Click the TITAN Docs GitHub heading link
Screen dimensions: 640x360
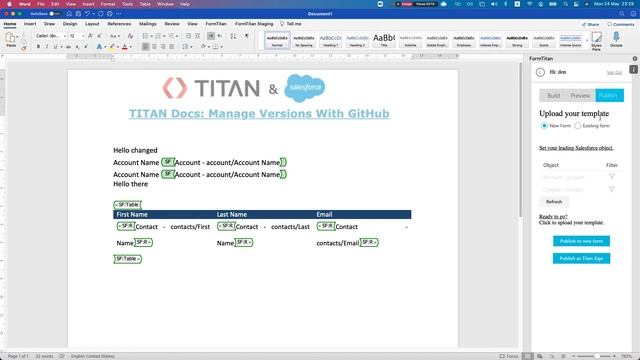coord(259,113)
